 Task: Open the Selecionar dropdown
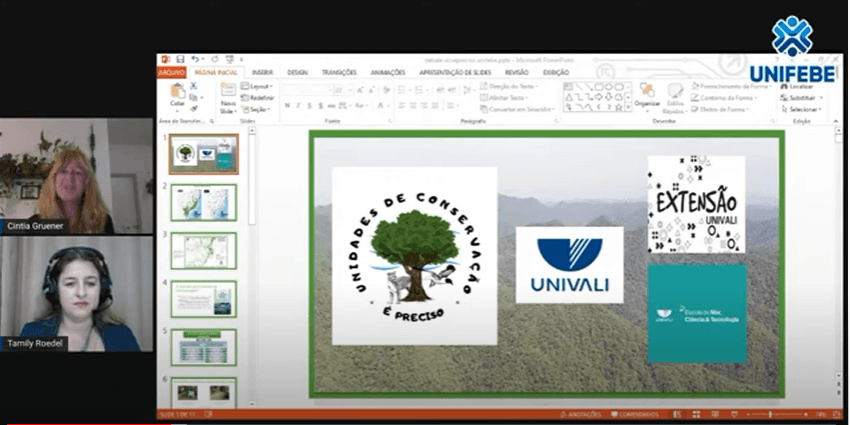801,109
